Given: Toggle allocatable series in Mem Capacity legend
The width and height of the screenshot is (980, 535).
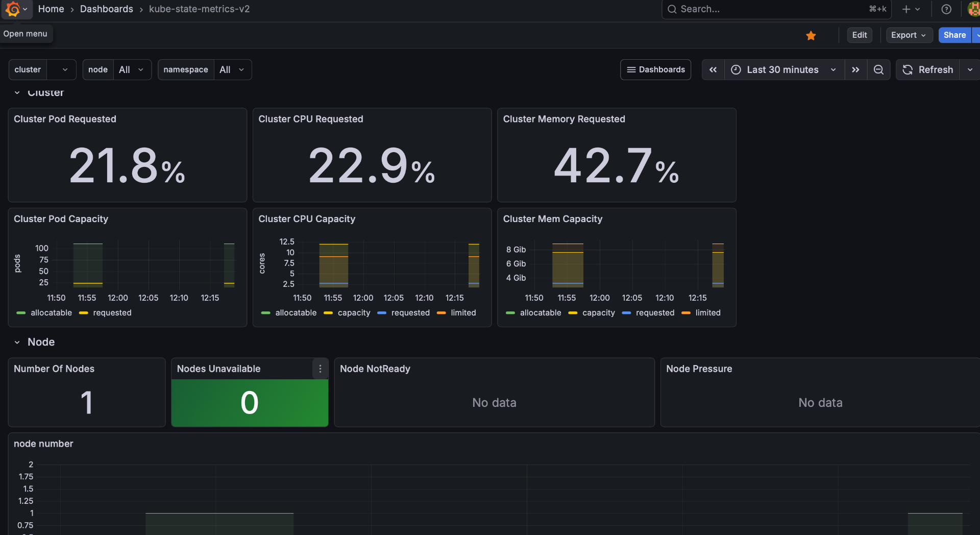Looking at the screenshot, I should click(541, 312).
